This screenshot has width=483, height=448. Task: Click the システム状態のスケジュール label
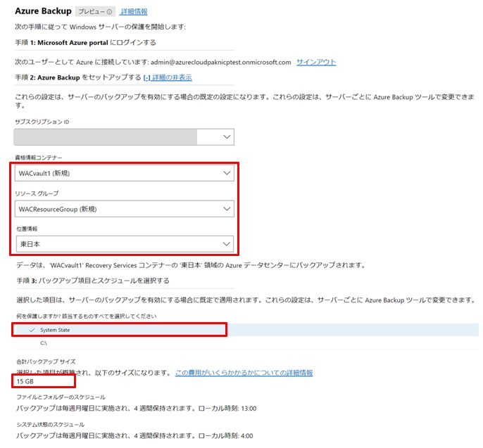coord(50,425)
